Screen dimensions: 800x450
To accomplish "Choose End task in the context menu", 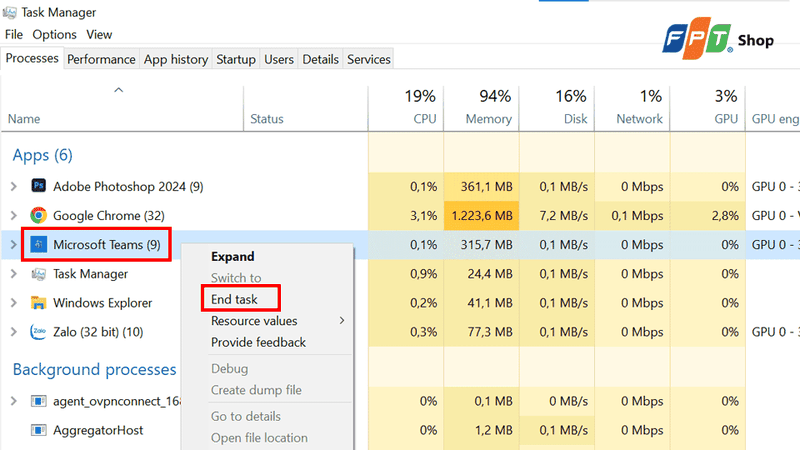I will 234,299.
